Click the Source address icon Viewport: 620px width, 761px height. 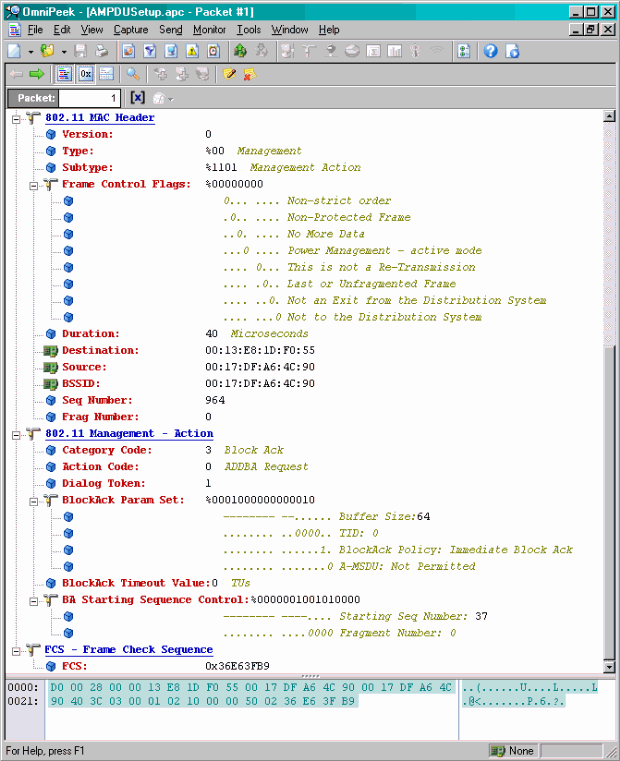[50, 367]
